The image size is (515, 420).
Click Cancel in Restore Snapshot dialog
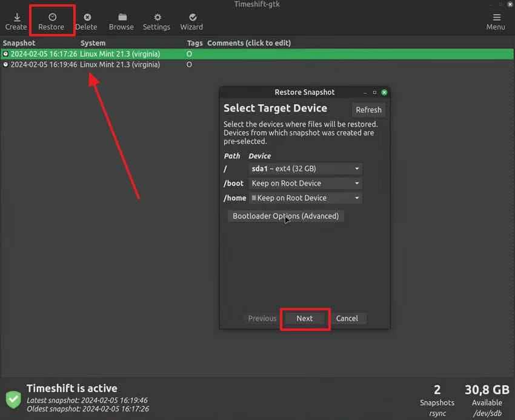(x=347, y=318)
